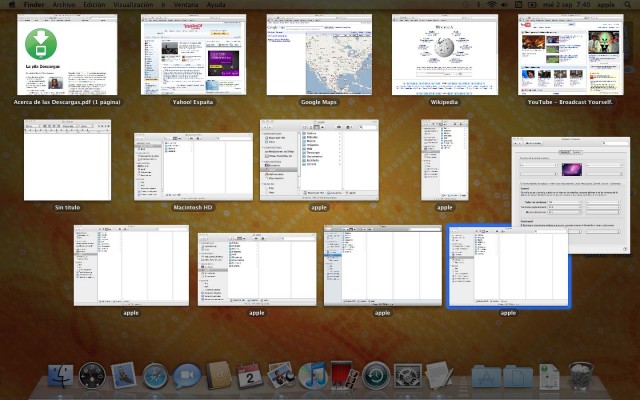Select the Macintosh HD Finder window
This screenshot has width=640, height=400.
[x=193, y=167]
